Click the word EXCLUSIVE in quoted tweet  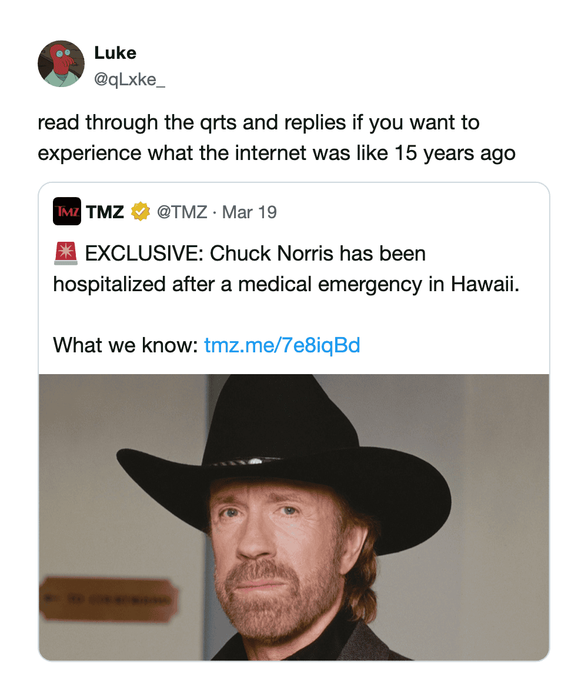(x=143, y=254)
